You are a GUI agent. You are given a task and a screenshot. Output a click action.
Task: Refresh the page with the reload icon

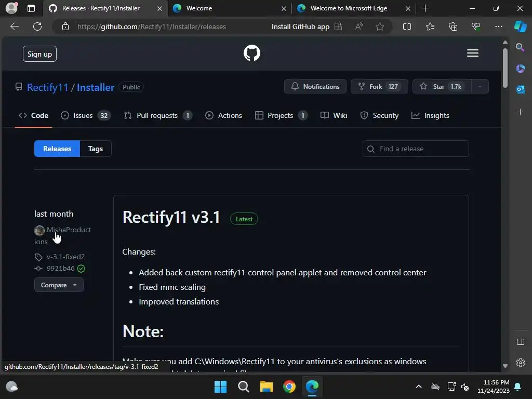[x=37, y=26]
